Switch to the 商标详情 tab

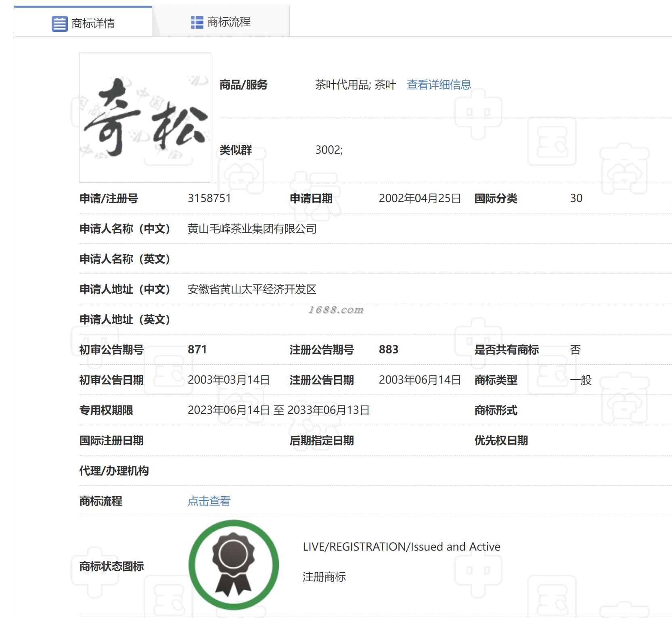[x=83, y=22]
